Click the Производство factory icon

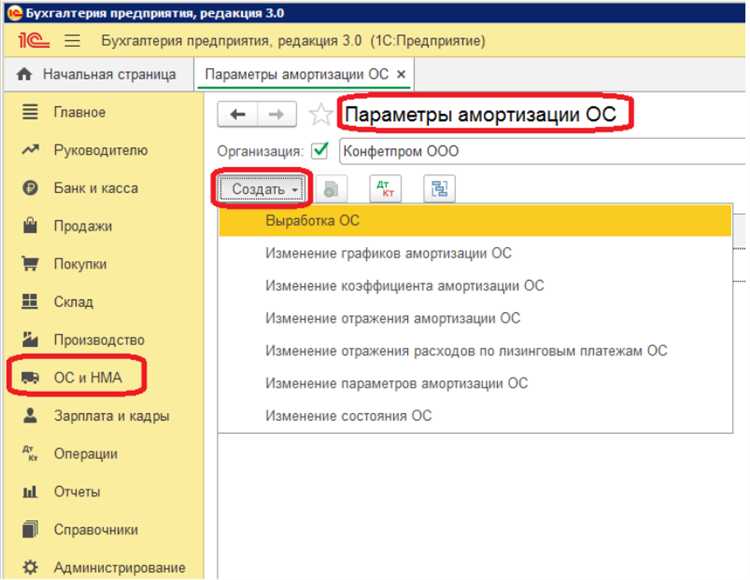click(x=30, y=339)
